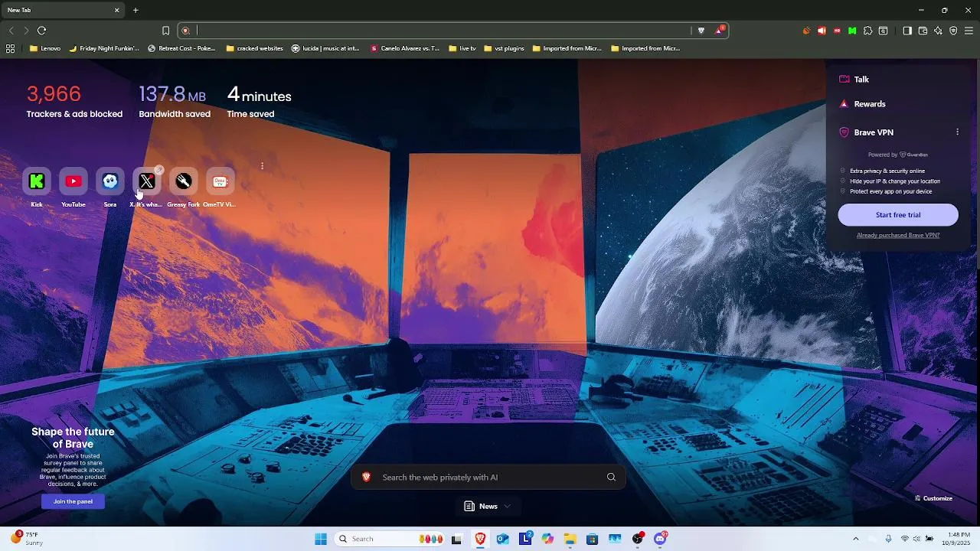Screen dimensions: 980x551
Task: Open the Brave VPN toolbar icon
Action: point(953,31)
